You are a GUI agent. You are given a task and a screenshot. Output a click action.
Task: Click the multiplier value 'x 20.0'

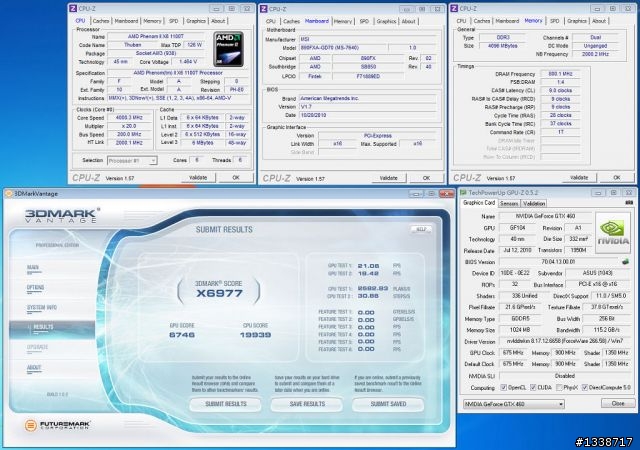129,126
